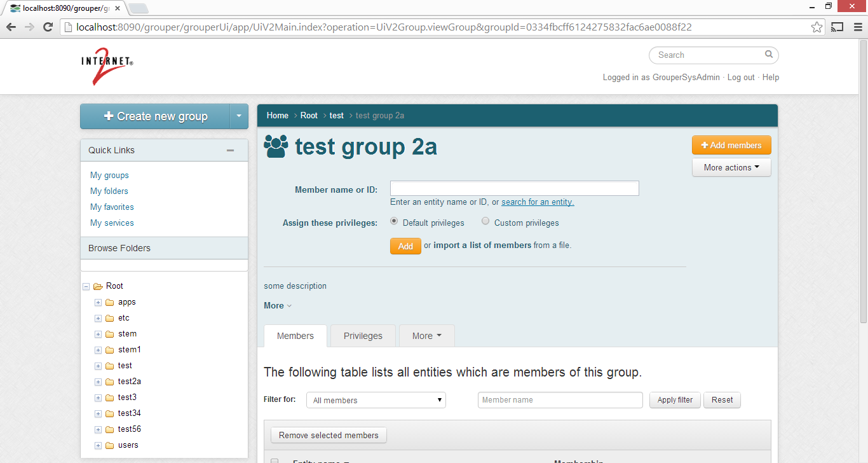Click the etc folder icon
Screen dimensions: 868x463
(x=109, y=318)
